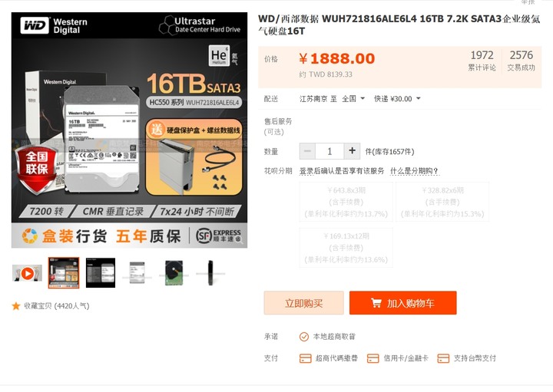Click the 立即购买 buy now button

coord(303,303)
